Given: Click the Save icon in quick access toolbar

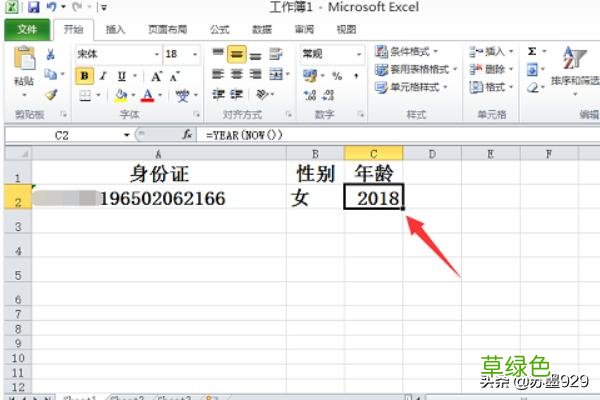Looking at the screenshot, I should 33,8.
